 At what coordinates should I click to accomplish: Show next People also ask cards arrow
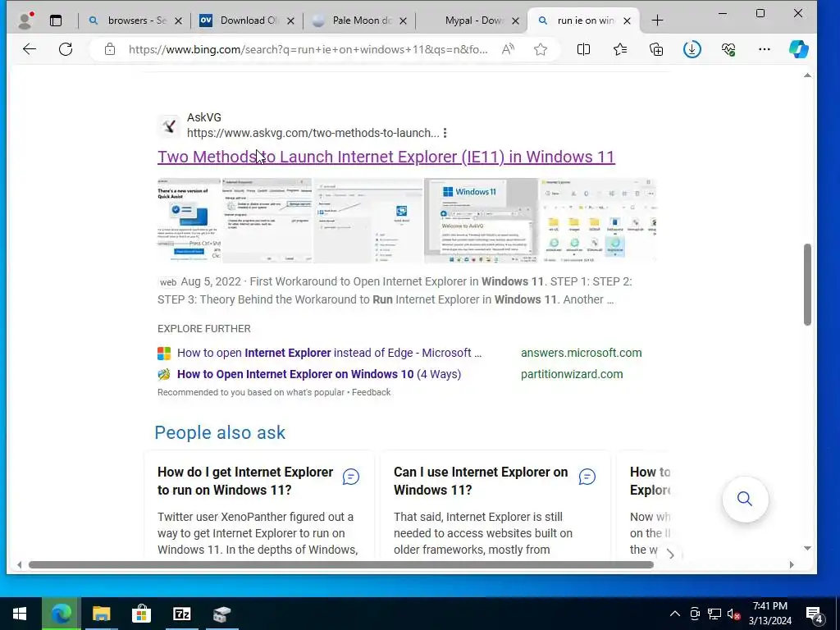point(670,555)
